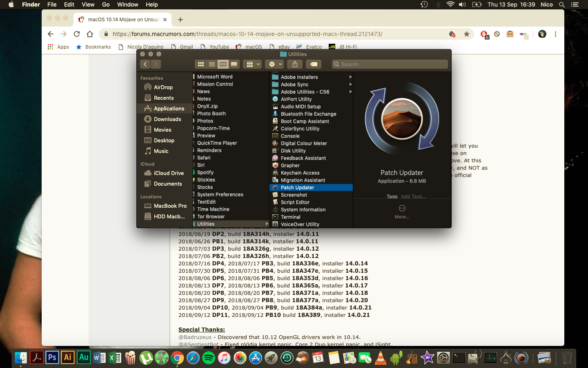
Task: Expand the Adobe Installers folder
Action: (350, 77)
